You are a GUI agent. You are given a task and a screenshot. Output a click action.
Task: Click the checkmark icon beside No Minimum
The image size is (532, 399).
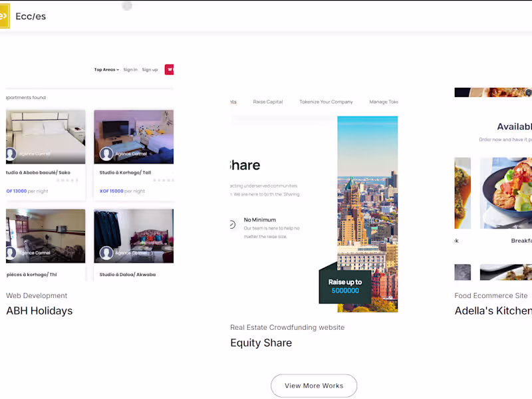tap(232, 224)
